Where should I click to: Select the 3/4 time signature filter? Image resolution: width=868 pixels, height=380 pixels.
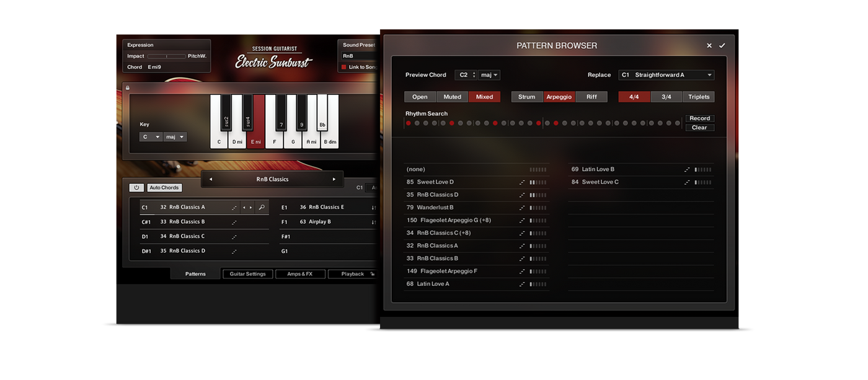(666, 97)
